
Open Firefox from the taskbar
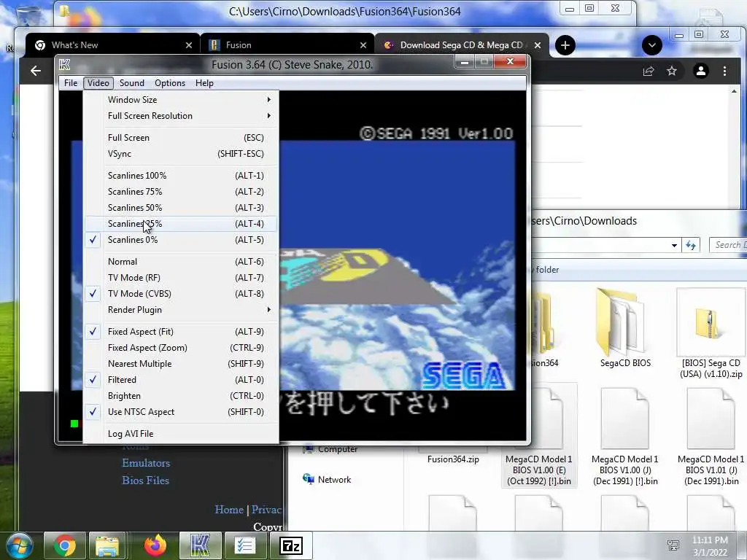point(155,545)
